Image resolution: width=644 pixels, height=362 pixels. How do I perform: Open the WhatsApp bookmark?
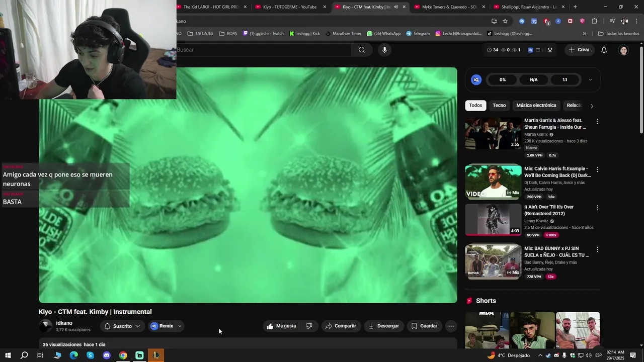coord(383,34)
